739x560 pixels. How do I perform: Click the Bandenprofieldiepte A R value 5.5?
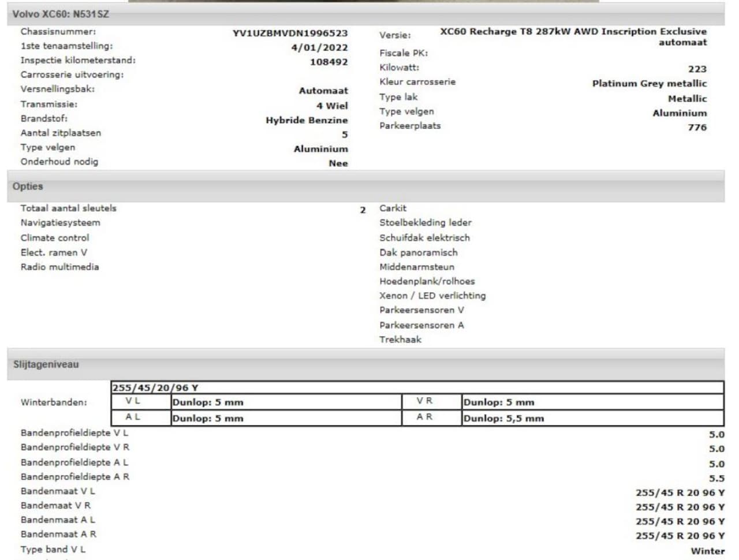coord(716,479)
